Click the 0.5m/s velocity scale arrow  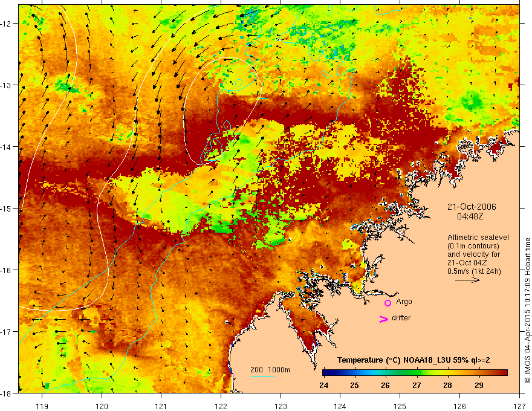[x=467, y=280]
